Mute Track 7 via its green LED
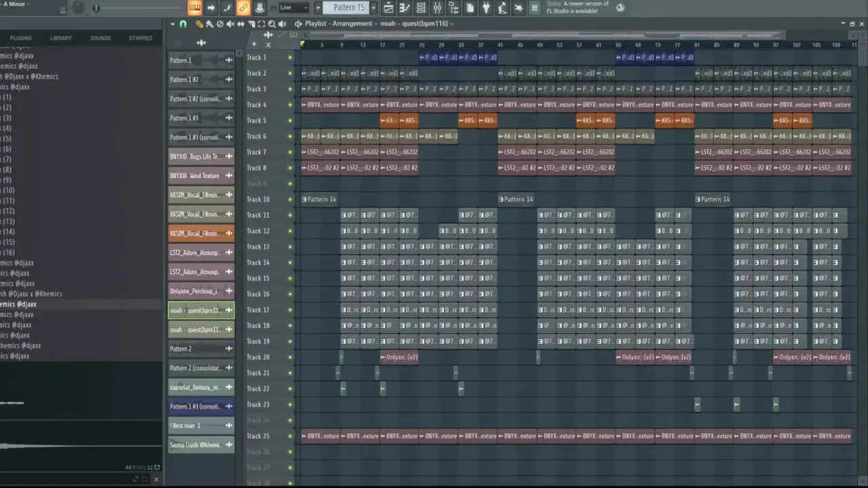The height and width of the screenshot is (488, 868). tap(290, 152)
